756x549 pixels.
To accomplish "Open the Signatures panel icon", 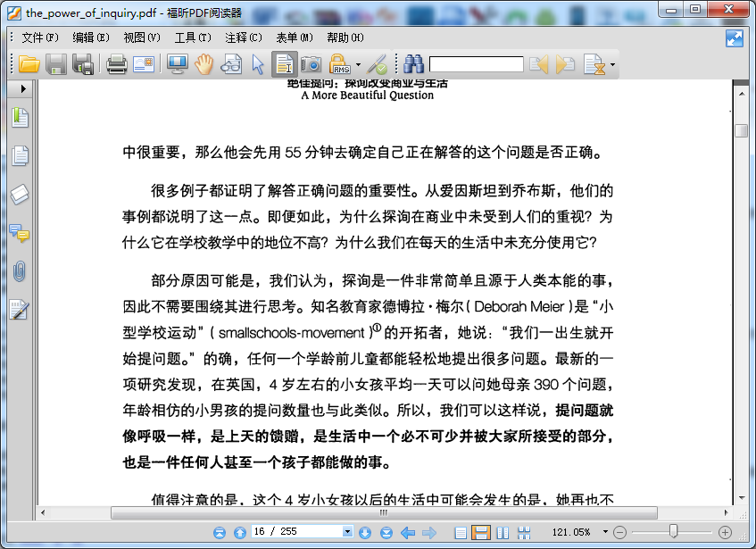I will coord(20,310).
